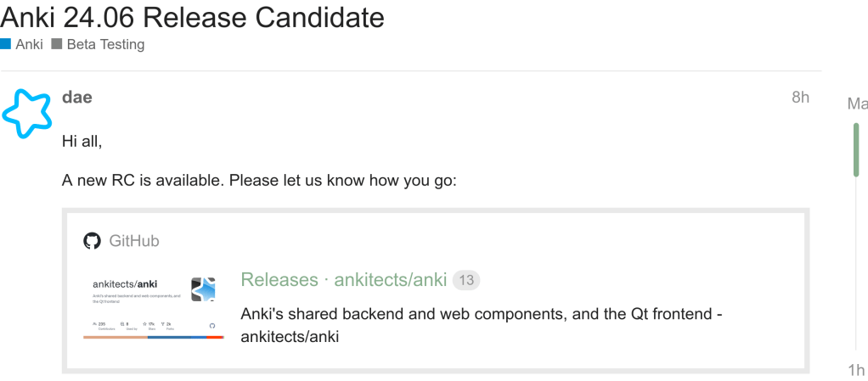Open the 'Releases · ankitects/anki' link
The image size is (868, 381).
tap(344, 280)
